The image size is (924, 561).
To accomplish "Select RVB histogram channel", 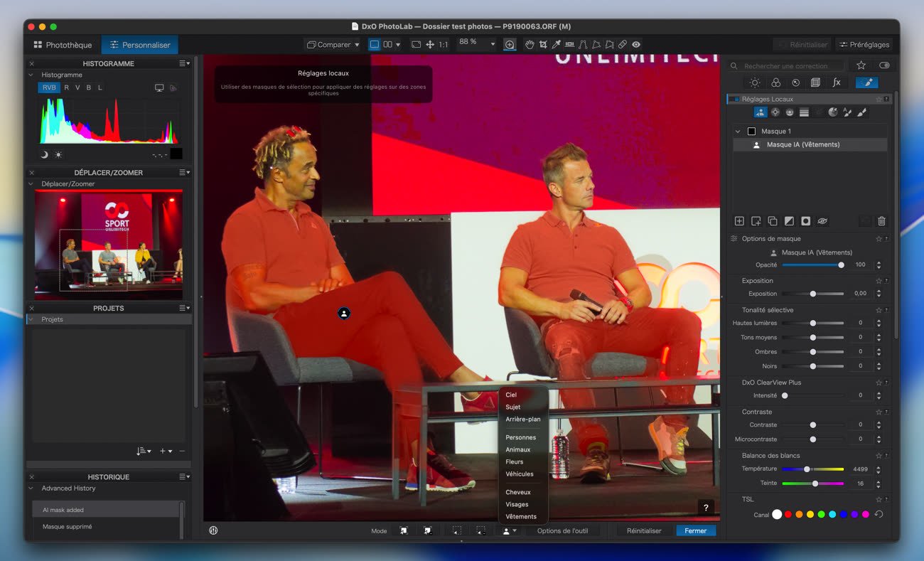I will (49, 87).
